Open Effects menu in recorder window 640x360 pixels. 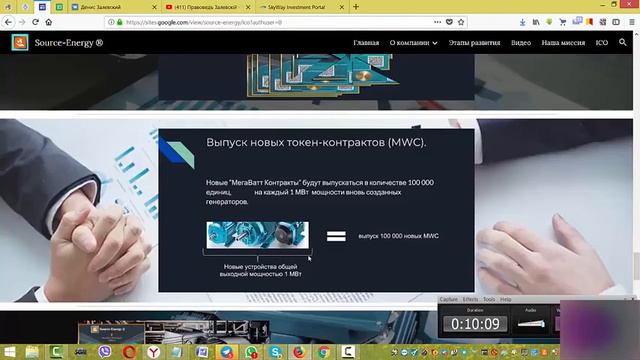(x=470, y=299)
